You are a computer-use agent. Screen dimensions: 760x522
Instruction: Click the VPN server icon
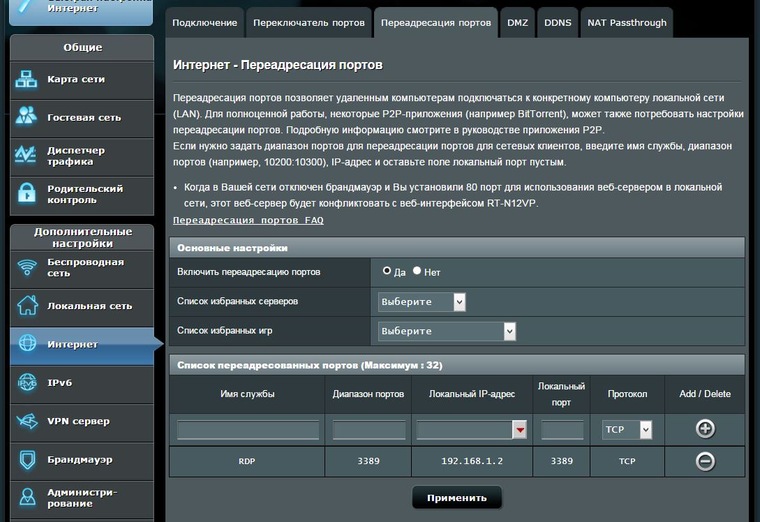(27, 421)
